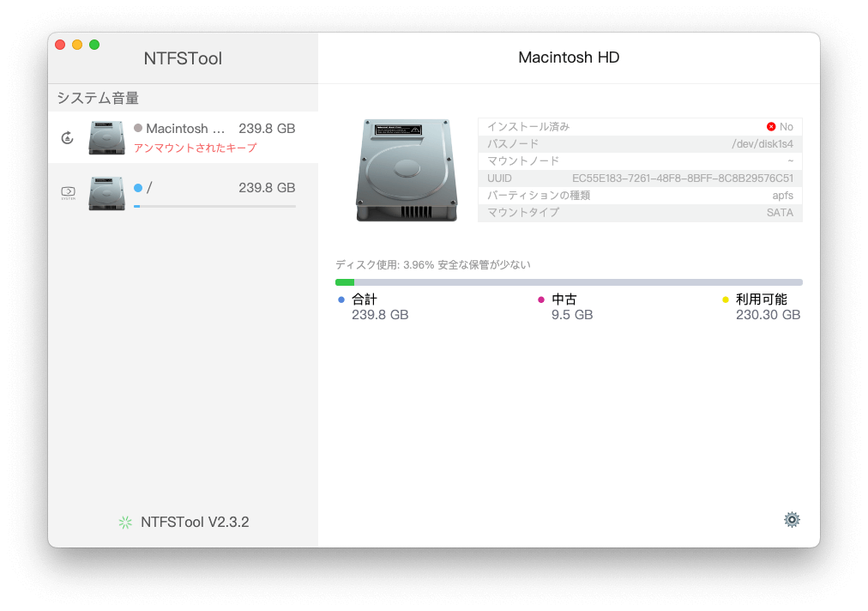
Task: Click the yellow 利用可能 legend dot
Action: 725,299
